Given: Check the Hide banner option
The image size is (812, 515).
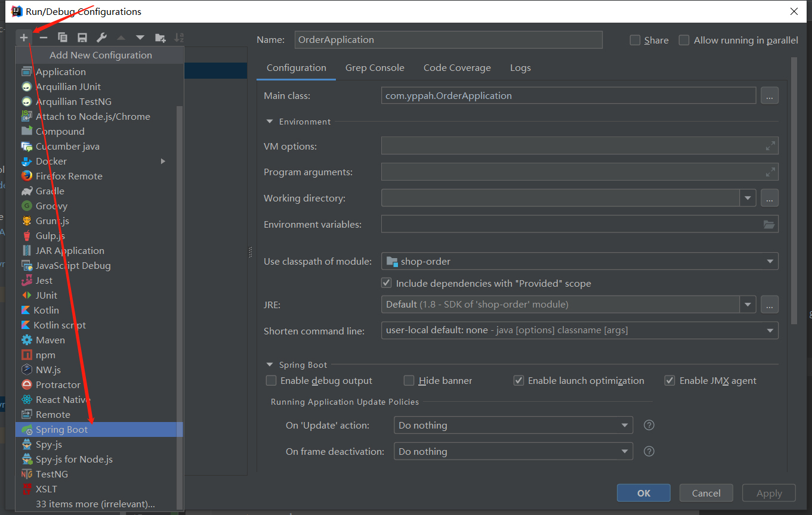Looking at the screenshot, I should (409, 380).
